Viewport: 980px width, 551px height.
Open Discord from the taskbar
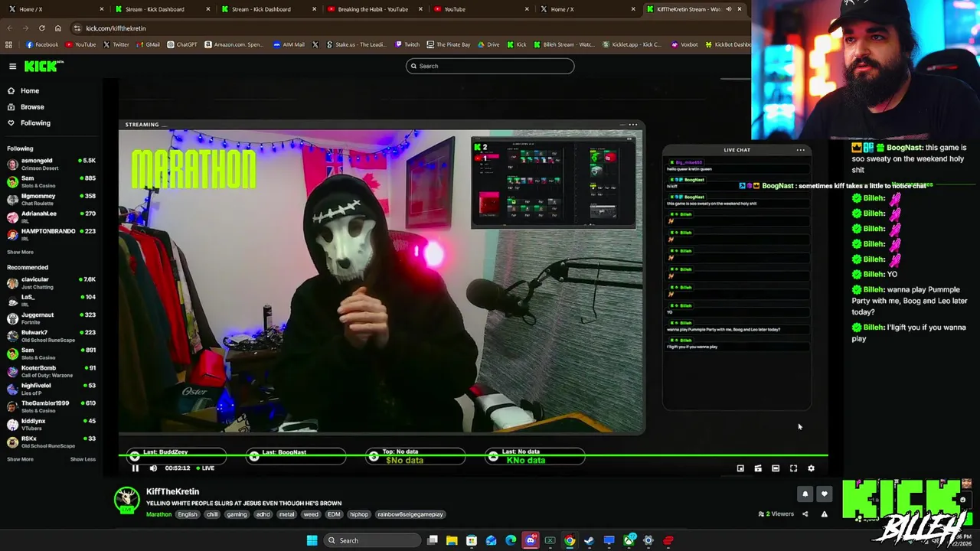tap(531, 540)
